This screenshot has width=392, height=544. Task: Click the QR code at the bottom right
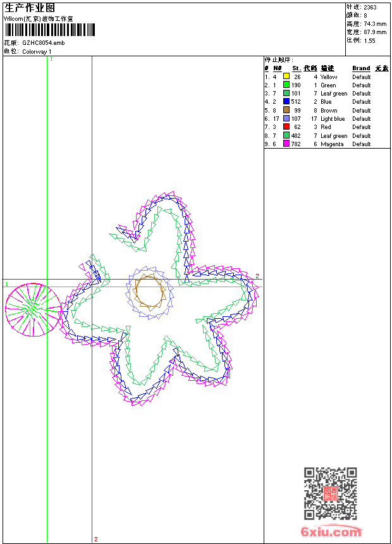click(x=330, y=493)
